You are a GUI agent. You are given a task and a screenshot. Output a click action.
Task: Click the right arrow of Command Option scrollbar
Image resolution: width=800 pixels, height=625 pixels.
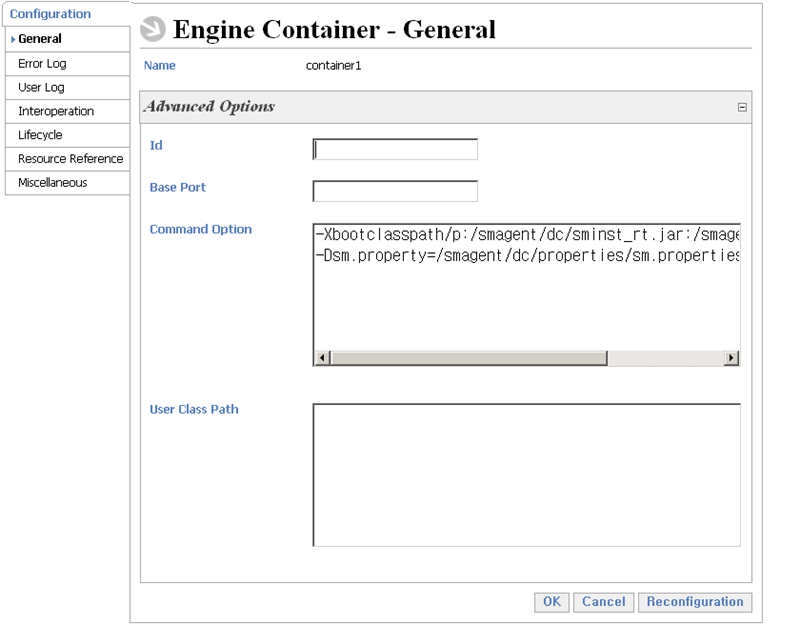pyautogui.click(x=732, y=358)
